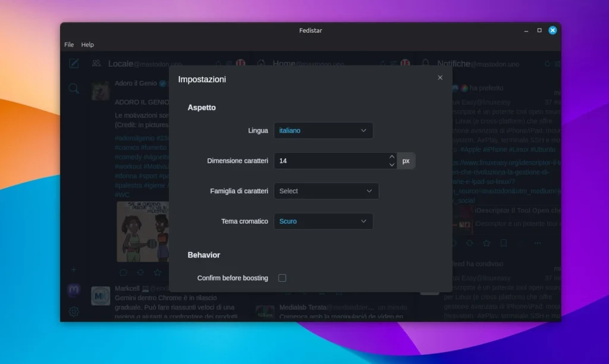Click the home icon in Home column header
Image resolution: width=609 pixels, height=364 pixels.
(260, 64)
